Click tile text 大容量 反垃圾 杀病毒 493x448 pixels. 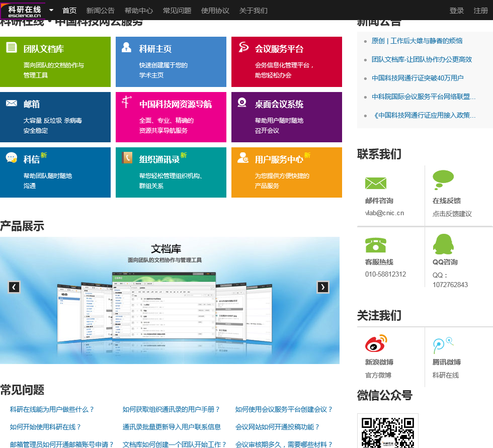(52, 121)
